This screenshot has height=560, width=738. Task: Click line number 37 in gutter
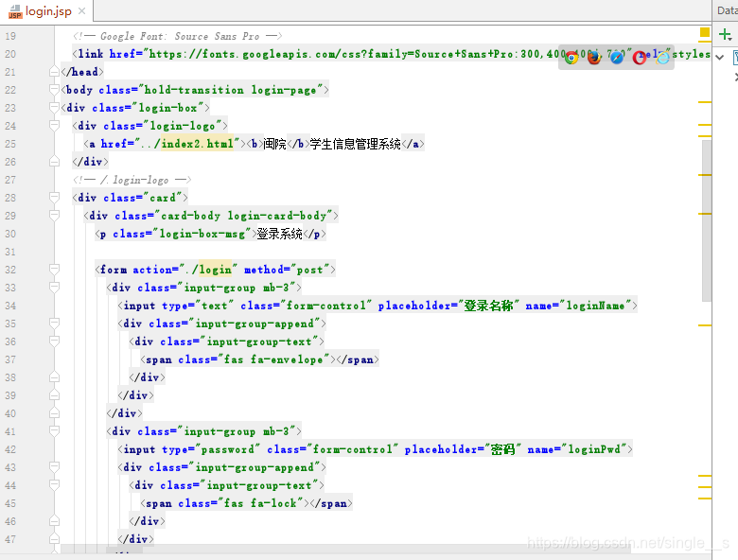[x=10, y=359]
